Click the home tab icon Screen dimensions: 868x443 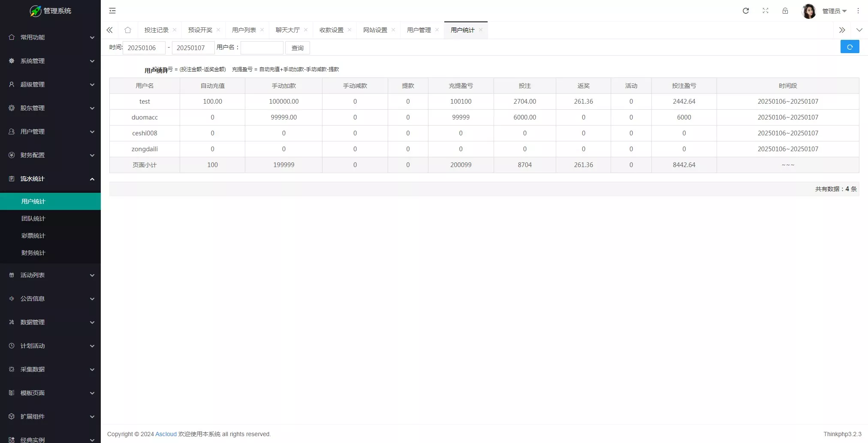128,30
